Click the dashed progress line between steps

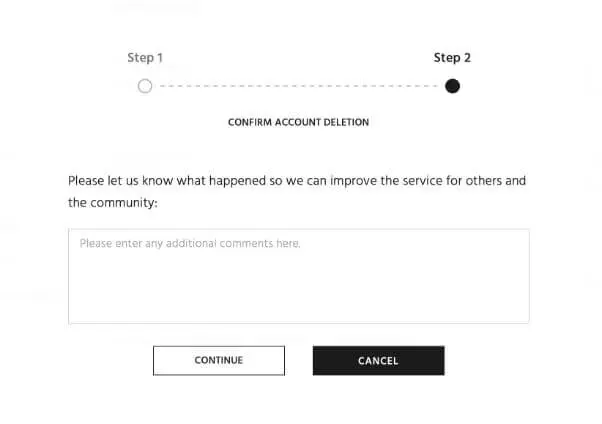click(298, 86)
